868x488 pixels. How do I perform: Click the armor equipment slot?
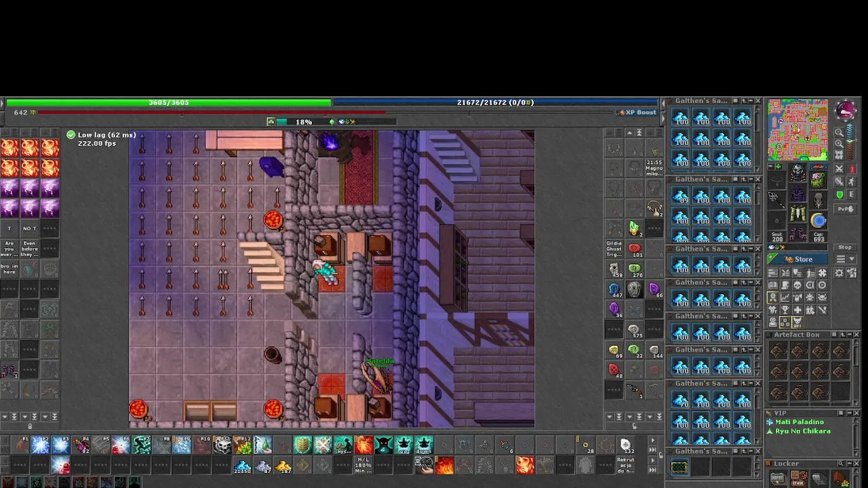798,193
